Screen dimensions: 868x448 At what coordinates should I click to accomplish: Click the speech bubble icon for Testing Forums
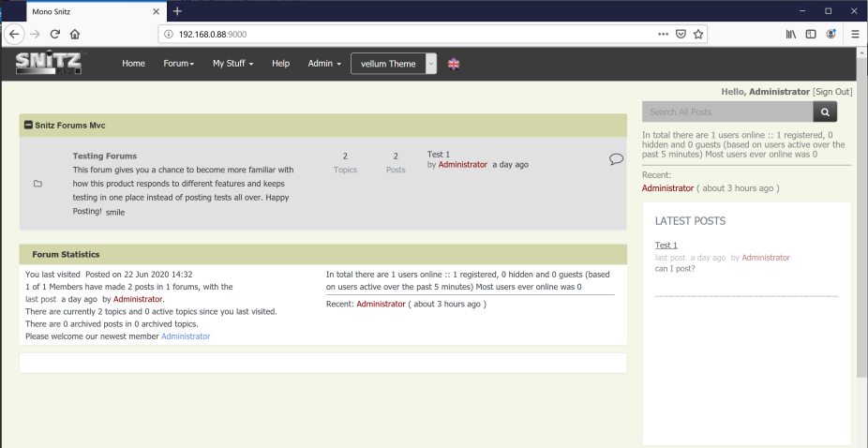tap(616, 158)
